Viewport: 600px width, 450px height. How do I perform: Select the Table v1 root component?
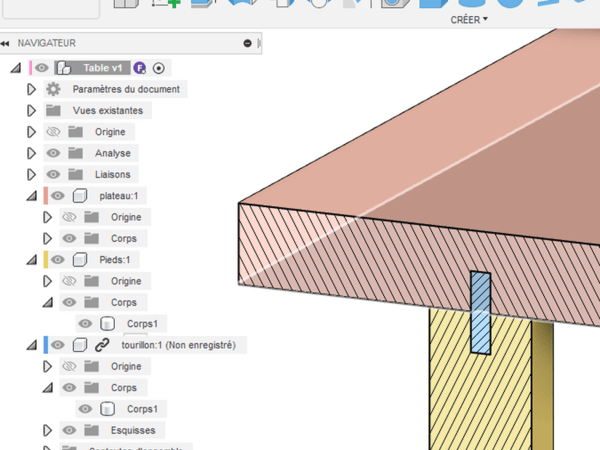(102, 68)
